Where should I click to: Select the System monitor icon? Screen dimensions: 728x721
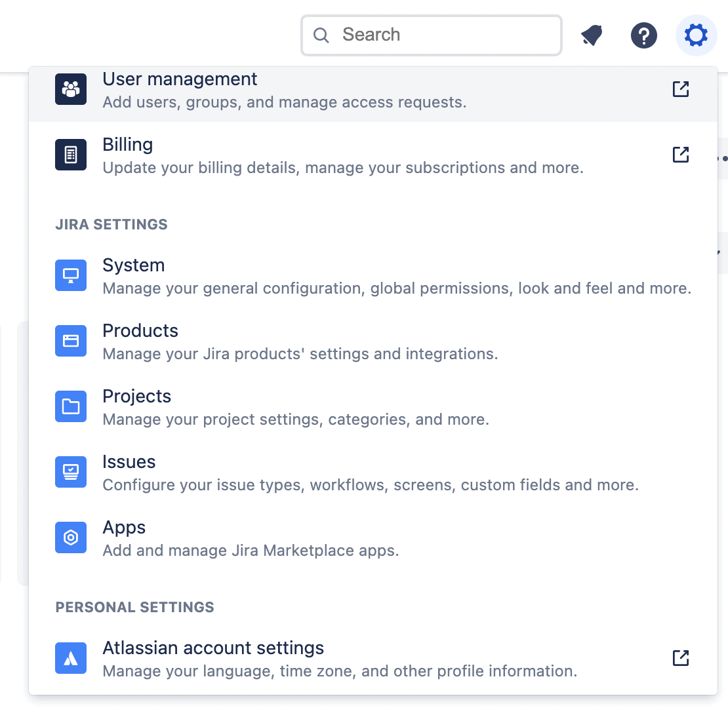click(x=70, y=275)
